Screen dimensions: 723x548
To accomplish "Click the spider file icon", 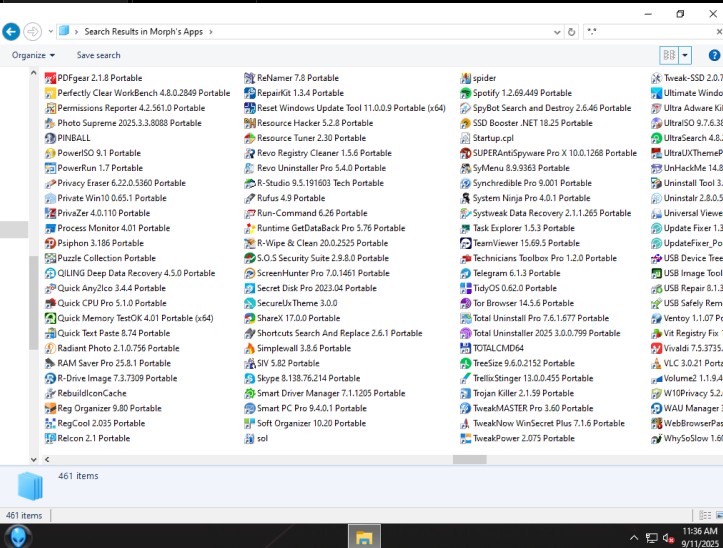I will (x=465, y=78).
